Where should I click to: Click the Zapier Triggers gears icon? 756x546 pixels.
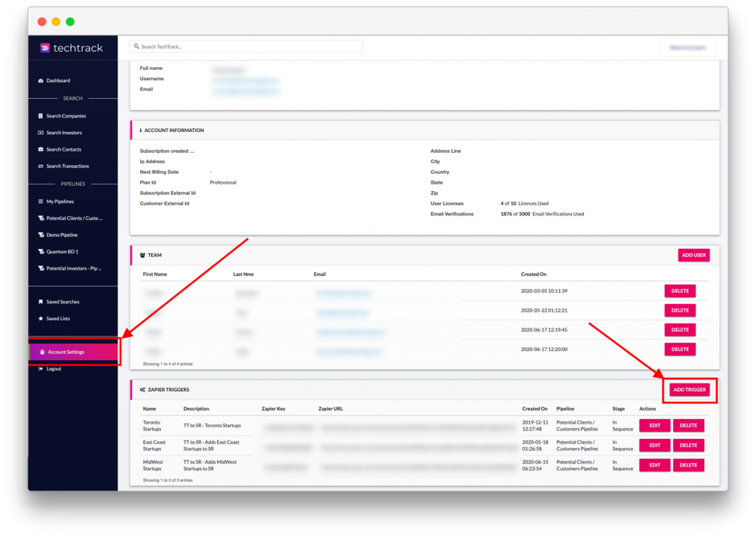pos(142,390)
